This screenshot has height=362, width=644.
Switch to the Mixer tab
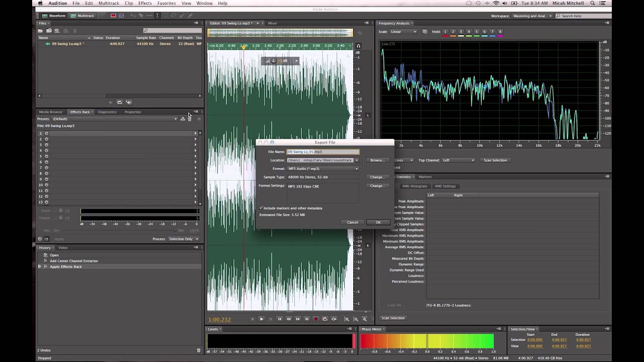pyautogui.click(x=273, y=23)
